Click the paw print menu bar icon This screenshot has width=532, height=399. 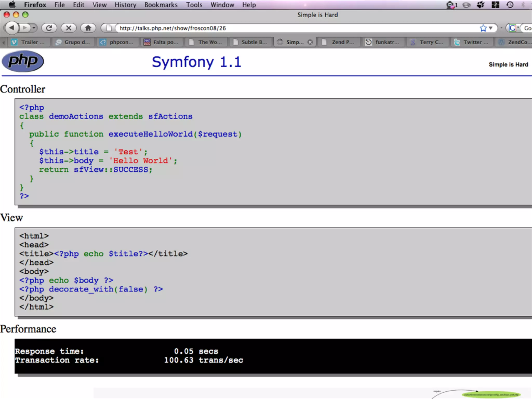click(x=481, y=5)
